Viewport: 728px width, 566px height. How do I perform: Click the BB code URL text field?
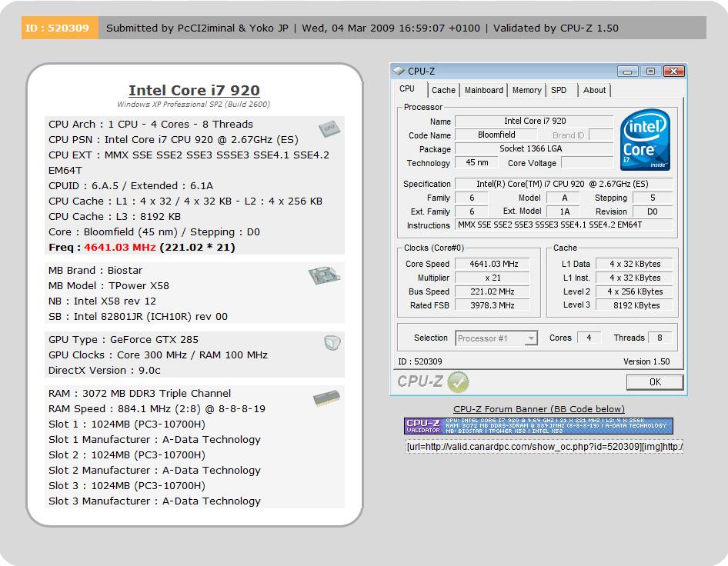point(544,446)
